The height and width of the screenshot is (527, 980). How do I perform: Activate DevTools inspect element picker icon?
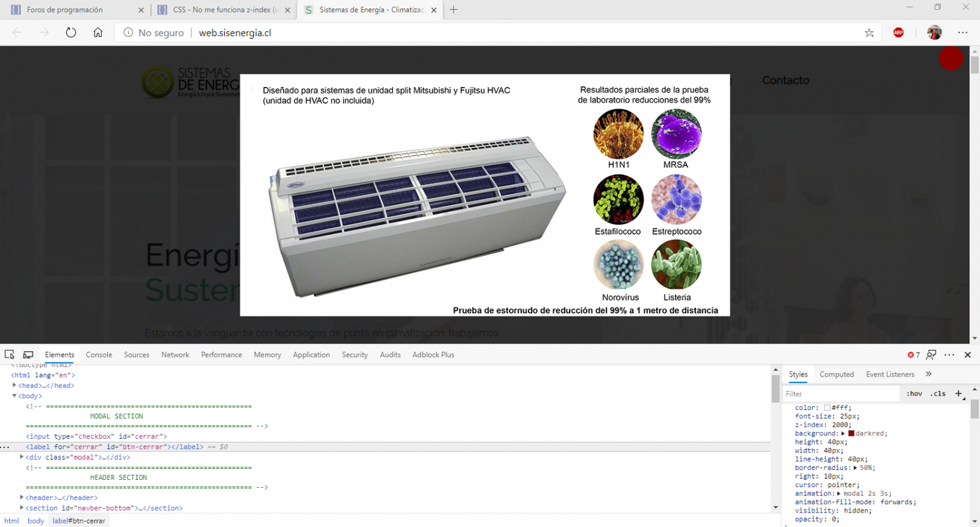tap(9, 354)
